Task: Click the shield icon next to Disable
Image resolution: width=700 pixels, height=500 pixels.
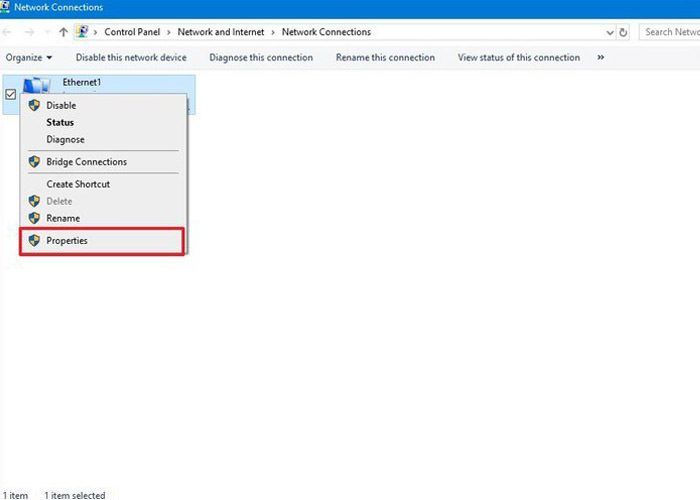Action: (34, 105)
